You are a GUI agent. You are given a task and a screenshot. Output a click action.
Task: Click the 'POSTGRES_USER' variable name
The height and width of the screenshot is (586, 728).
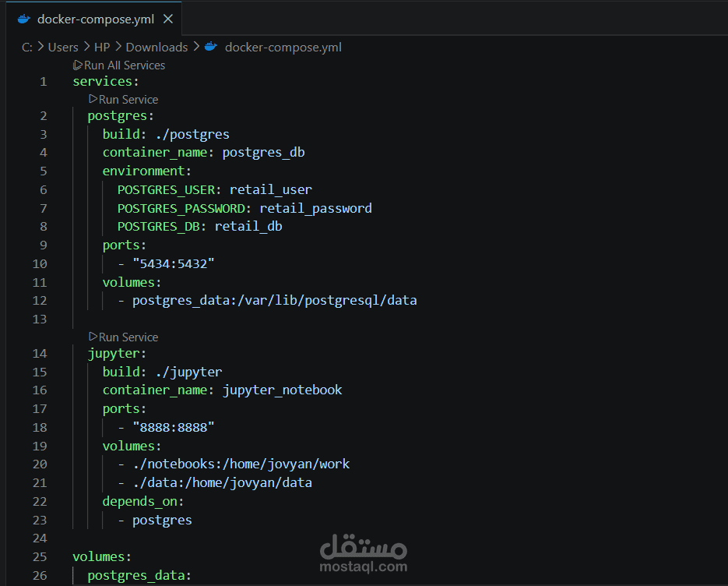(x=166, y=190)
